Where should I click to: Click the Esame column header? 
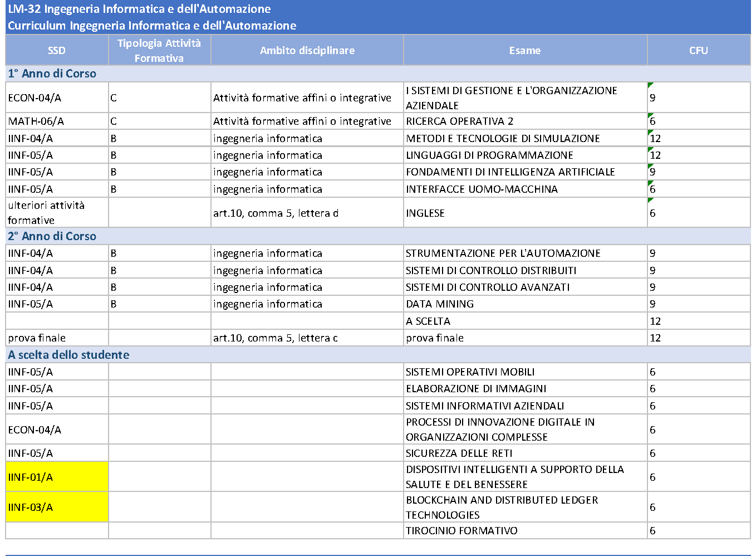tap(525, 50)
